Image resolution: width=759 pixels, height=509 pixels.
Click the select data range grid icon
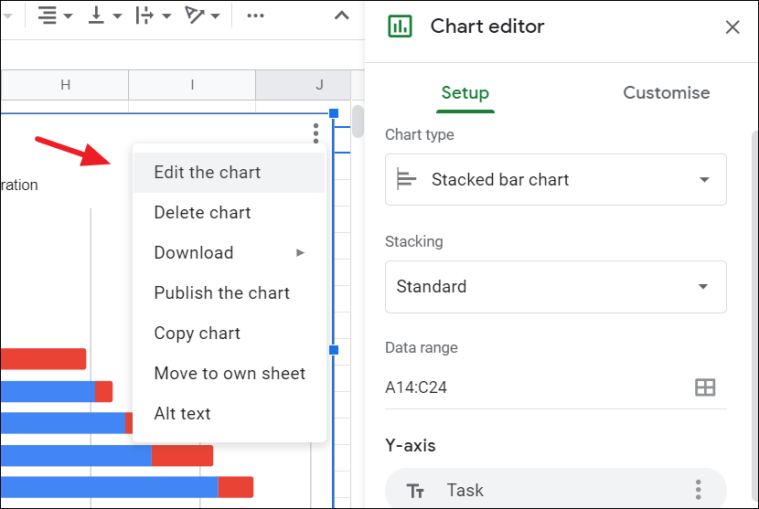click(705, 387)
